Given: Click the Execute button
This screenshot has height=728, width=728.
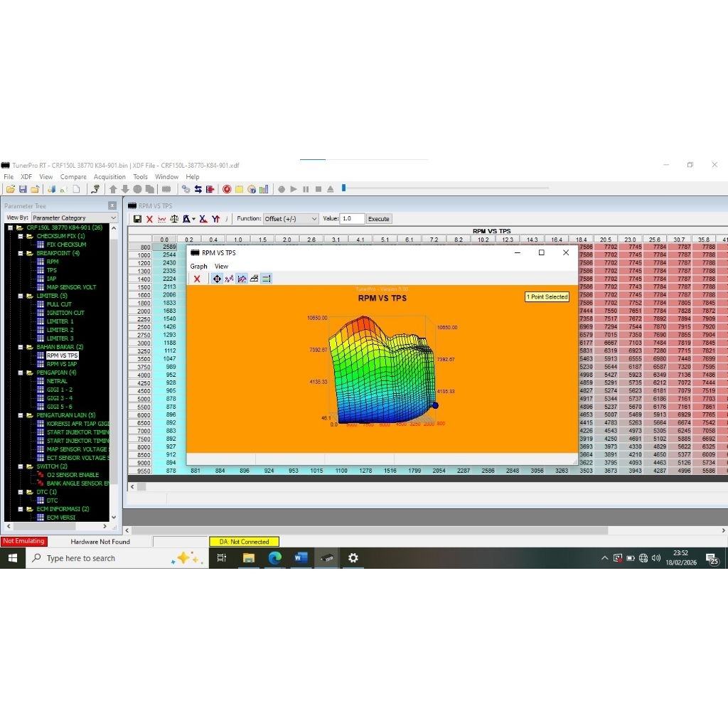Looking at the screenshot, I should pos(379,219).
